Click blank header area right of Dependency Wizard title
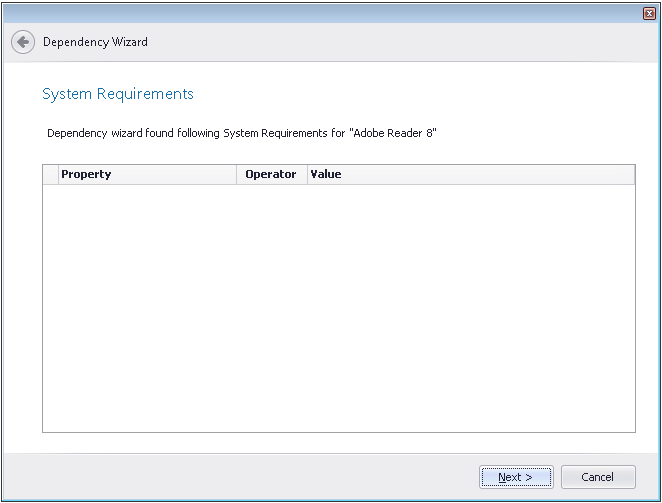662x503 pixels. click(400, 43)
